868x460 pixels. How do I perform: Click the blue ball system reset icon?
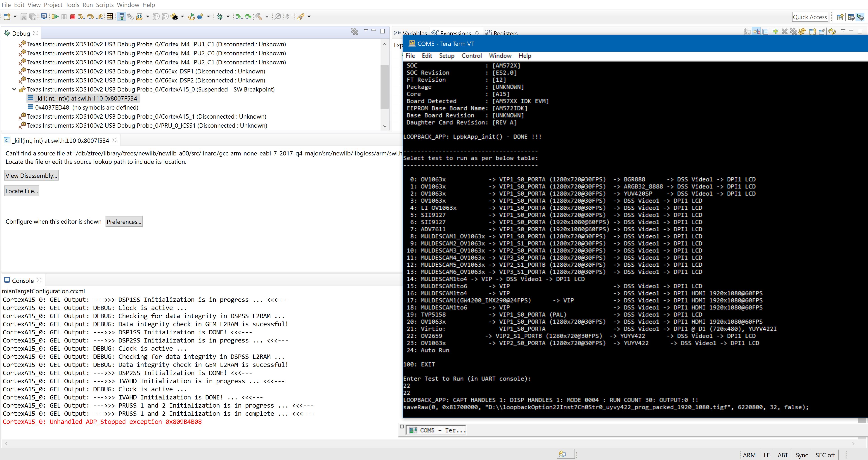(x=201, y=16)
